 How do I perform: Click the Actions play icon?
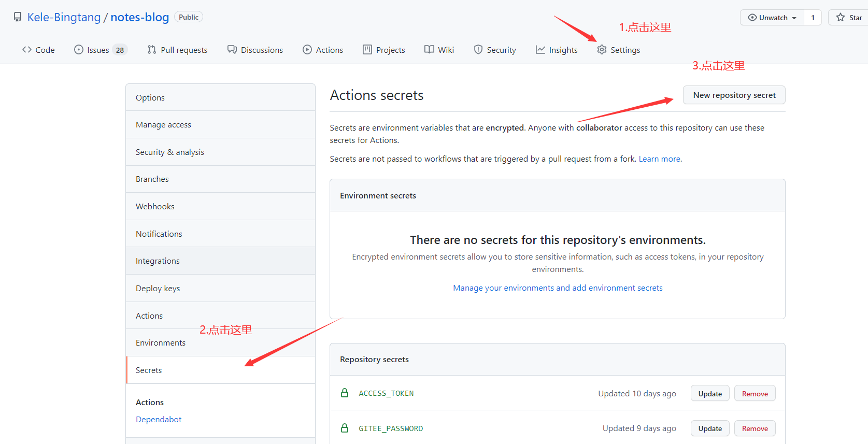click(307, 50)
